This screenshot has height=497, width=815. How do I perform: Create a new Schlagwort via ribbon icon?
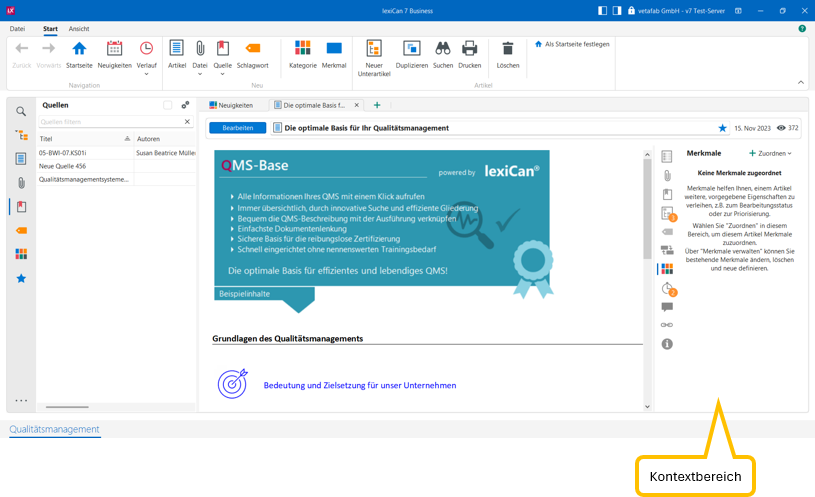click(x=252, y=49)
